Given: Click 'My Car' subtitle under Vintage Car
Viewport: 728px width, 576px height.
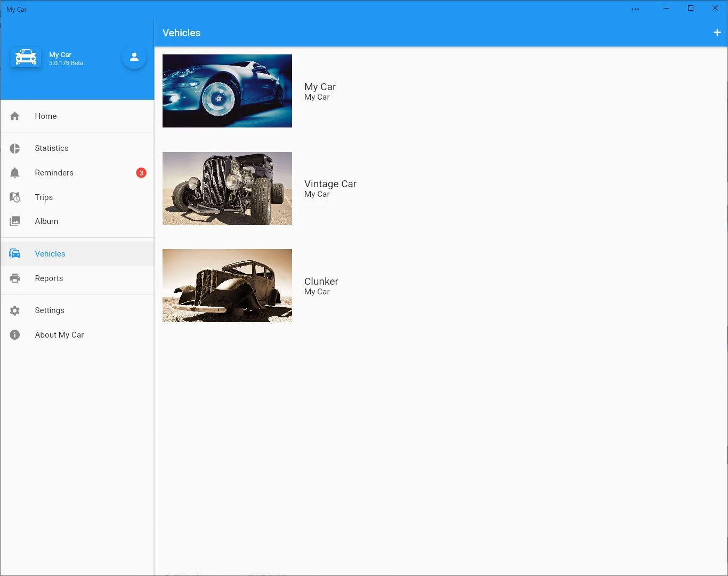Looking at the screenshot, I should pos(317,194).
